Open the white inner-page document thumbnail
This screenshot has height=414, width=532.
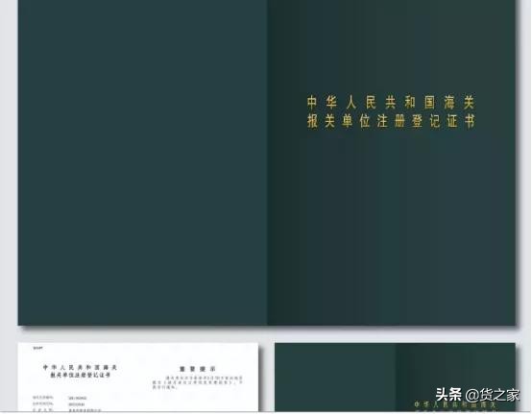138,377
